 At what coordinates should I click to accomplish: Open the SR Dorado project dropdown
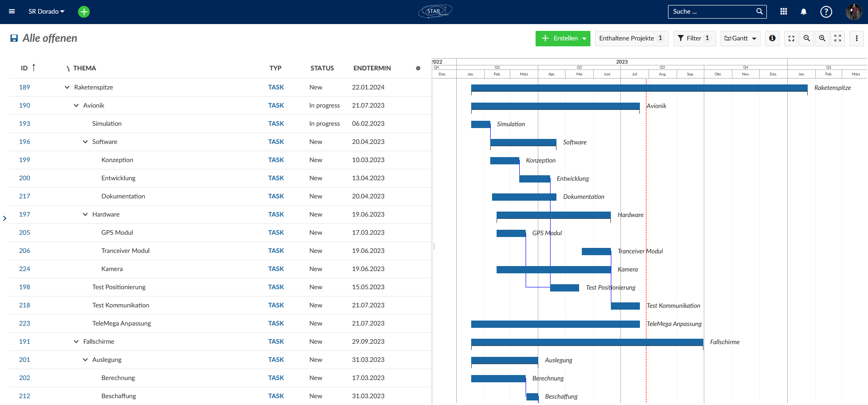(46, 12)
